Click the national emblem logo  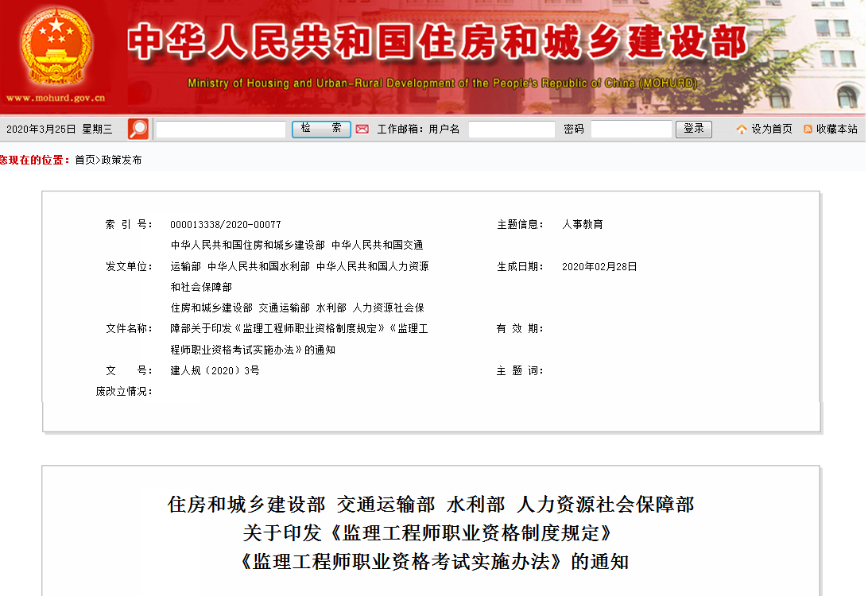(56, 45)
